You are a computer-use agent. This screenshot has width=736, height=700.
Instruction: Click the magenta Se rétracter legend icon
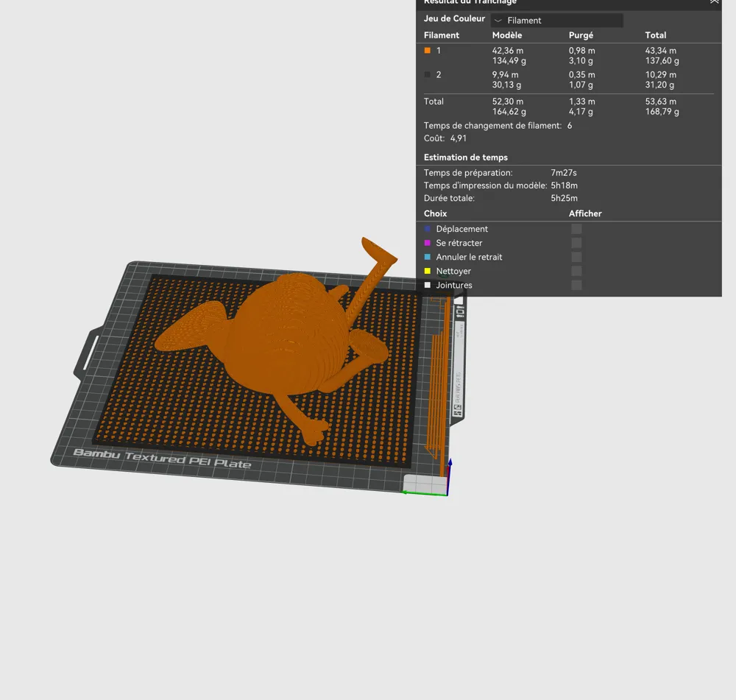[428, 243]
